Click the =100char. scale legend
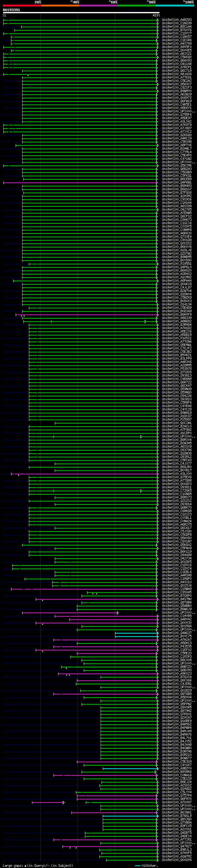 [x=146, y=866]
